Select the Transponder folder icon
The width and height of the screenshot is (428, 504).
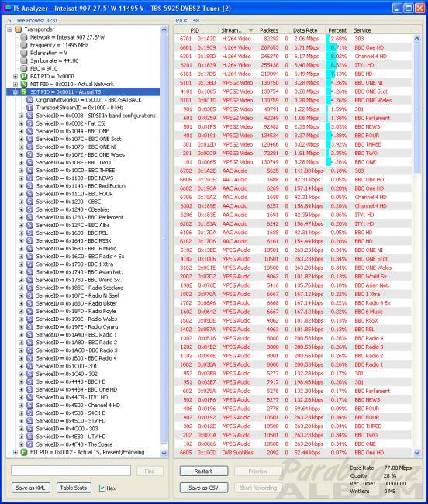18,29
